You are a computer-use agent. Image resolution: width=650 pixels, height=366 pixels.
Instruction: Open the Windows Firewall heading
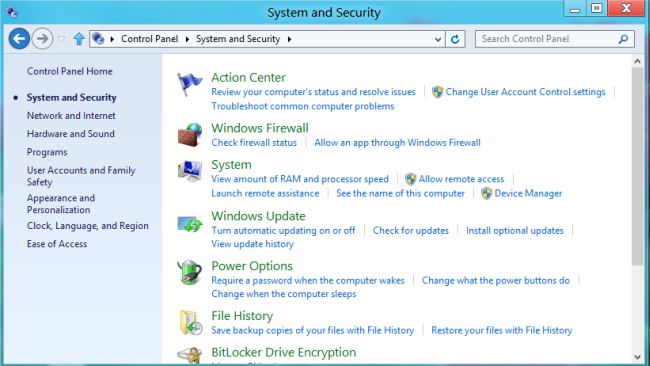click(260, 128)
